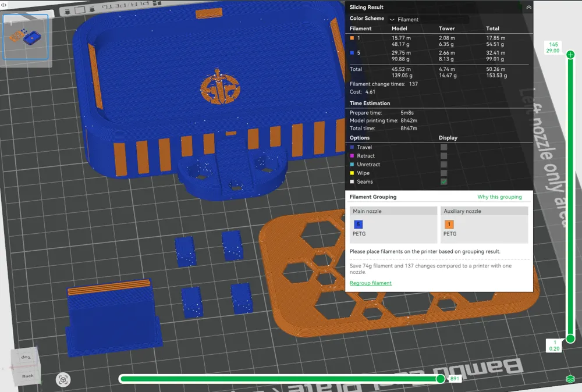This screenshot has width=582, height=392.
Task: Open the Why this grouping link
Action: (x=499, y=197)
